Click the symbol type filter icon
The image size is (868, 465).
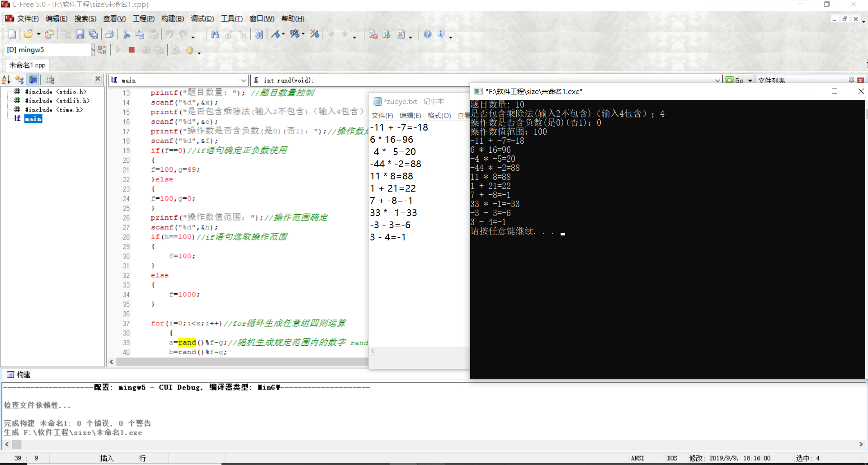pos(19,80)
